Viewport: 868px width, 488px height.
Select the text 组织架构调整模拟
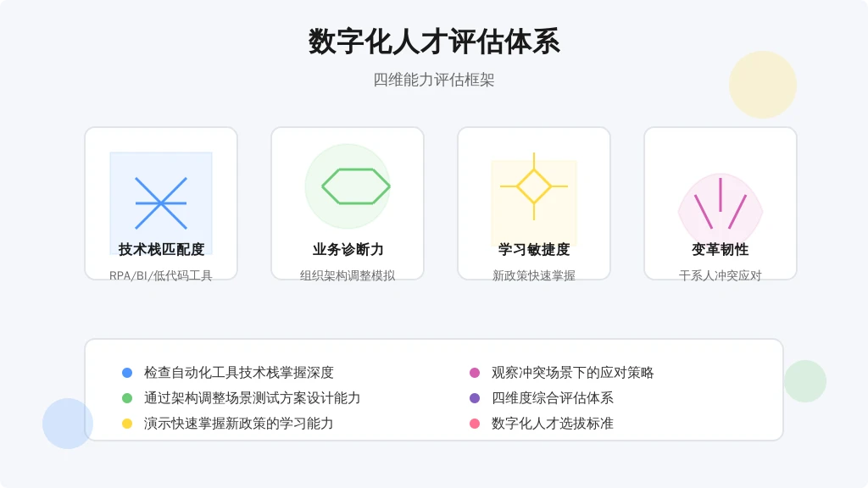(348, 275)
